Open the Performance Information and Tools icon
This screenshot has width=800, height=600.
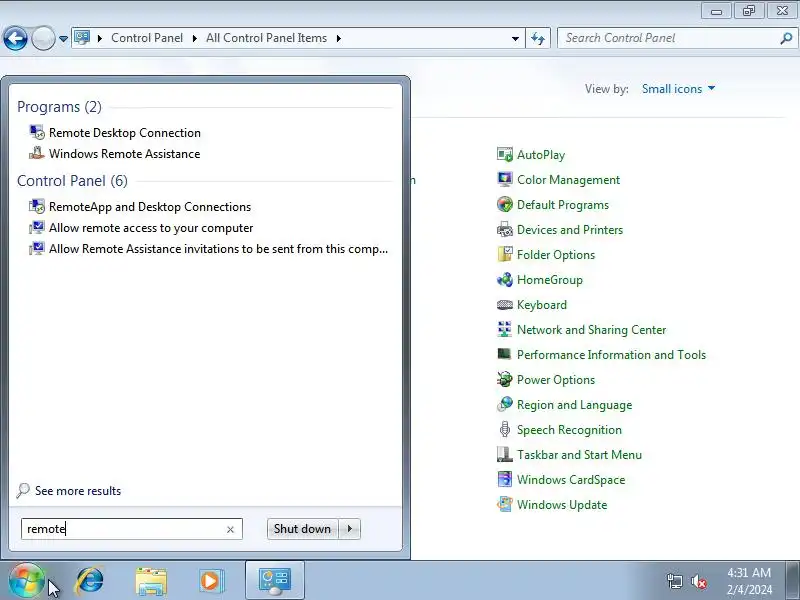[x=505, y=355]
